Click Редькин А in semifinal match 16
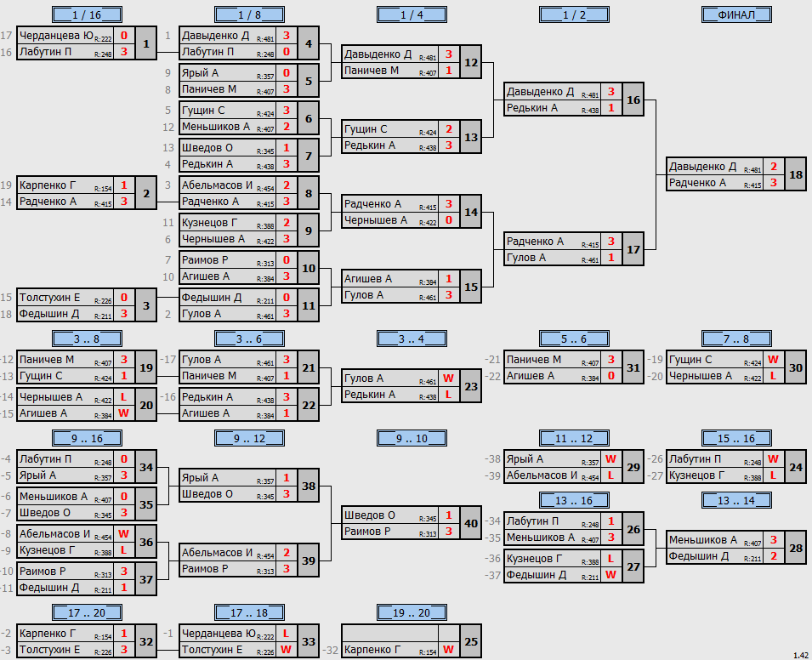The height and width of the screenshot is (660, 812). pyautogui.click(x=532, y=108)
